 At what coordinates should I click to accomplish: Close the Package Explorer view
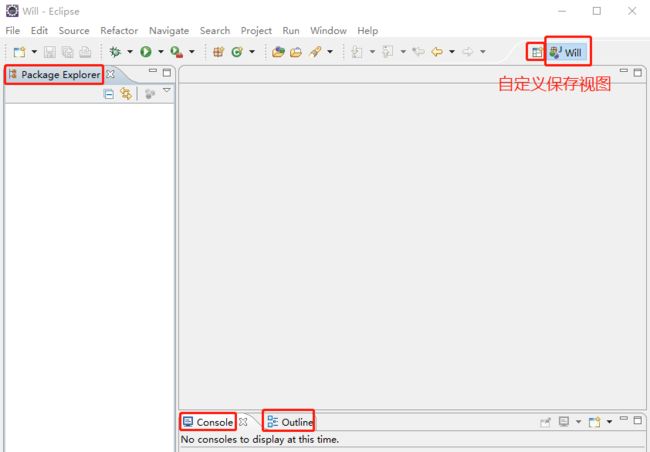pyautogui.click(x=110, y=74)
